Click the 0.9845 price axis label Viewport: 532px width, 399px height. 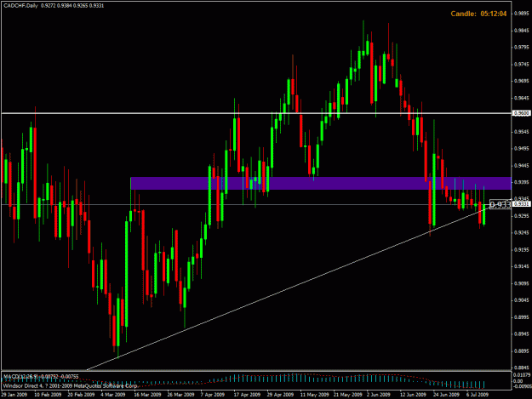[x=522, y=30]
